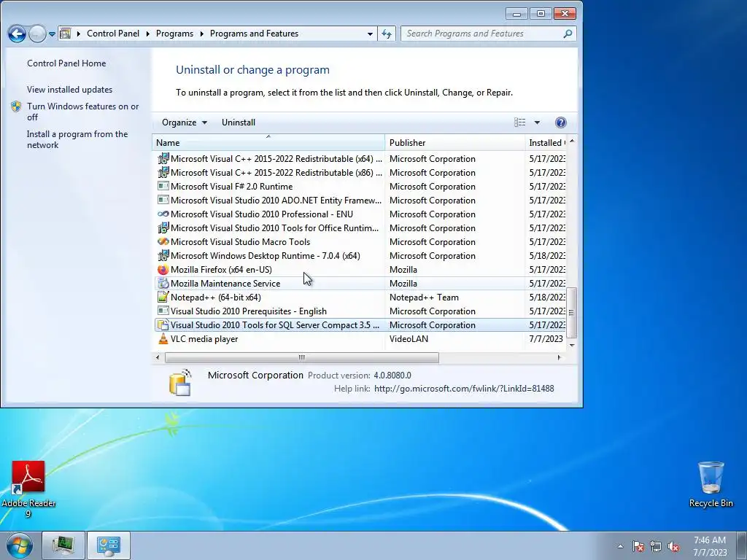The height and width of the screenshot is (560, 747).
Task: Select Visual Studio 2010 Prerequisites - English icon
Action: [x=163, y=311]
